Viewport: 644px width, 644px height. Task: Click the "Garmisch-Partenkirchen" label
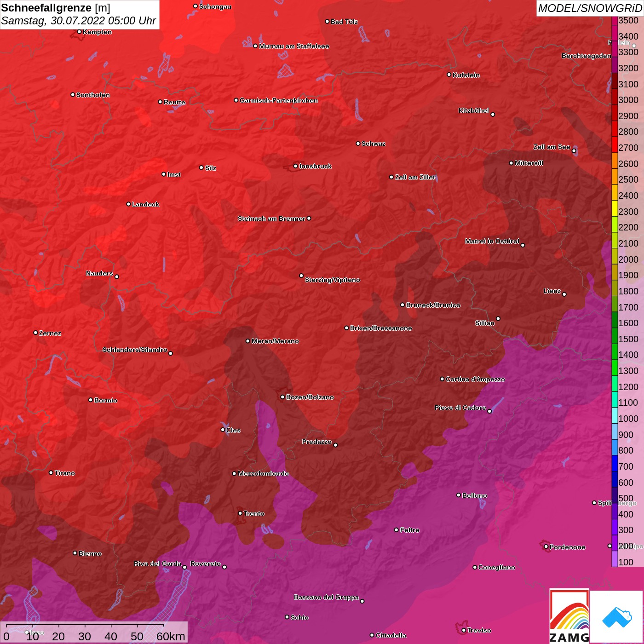(279, 100)
